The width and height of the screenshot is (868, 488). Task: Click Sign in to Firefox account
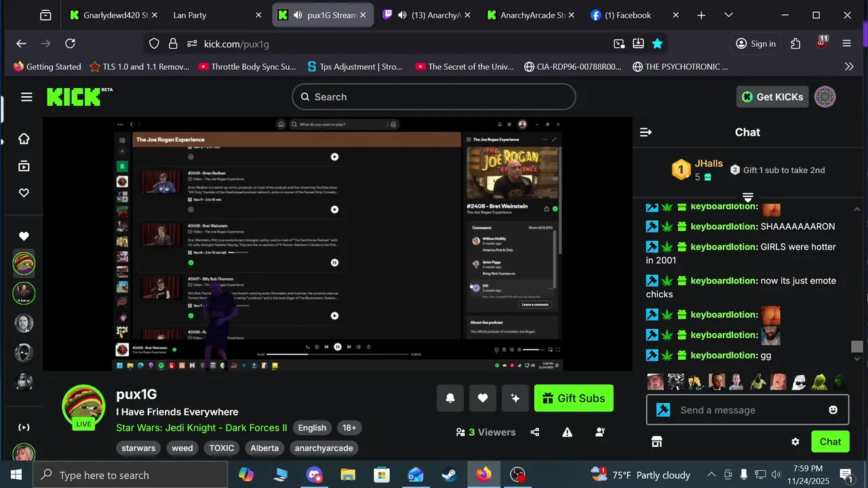(x=755, y=43)
